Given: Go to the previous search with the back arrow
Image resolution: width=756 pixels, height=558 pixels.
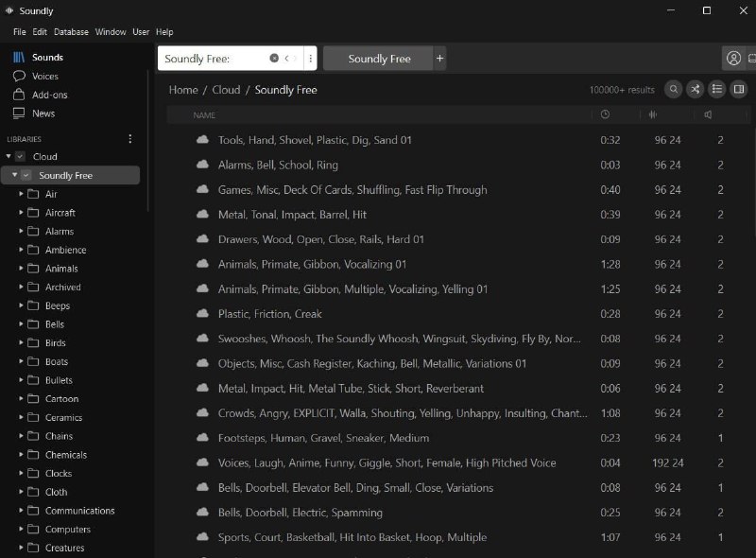Looking at the screenshot, I should click(286, 59).
